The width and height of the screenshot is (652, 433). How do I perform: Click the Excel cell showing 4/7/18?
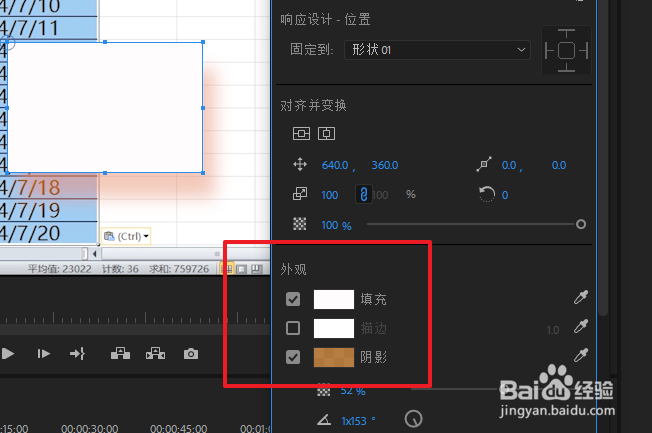(x=48, y=188)
